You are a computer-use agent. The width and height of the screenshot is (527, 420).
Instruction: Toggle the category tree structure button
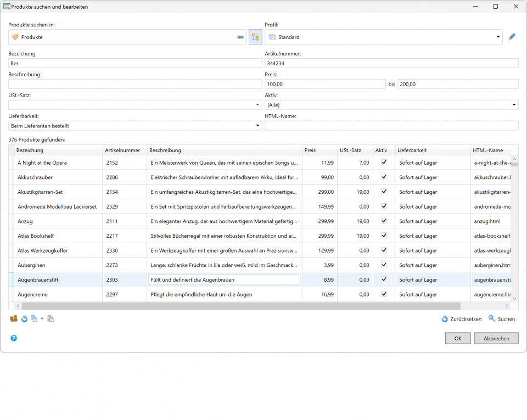click(255, 37)
